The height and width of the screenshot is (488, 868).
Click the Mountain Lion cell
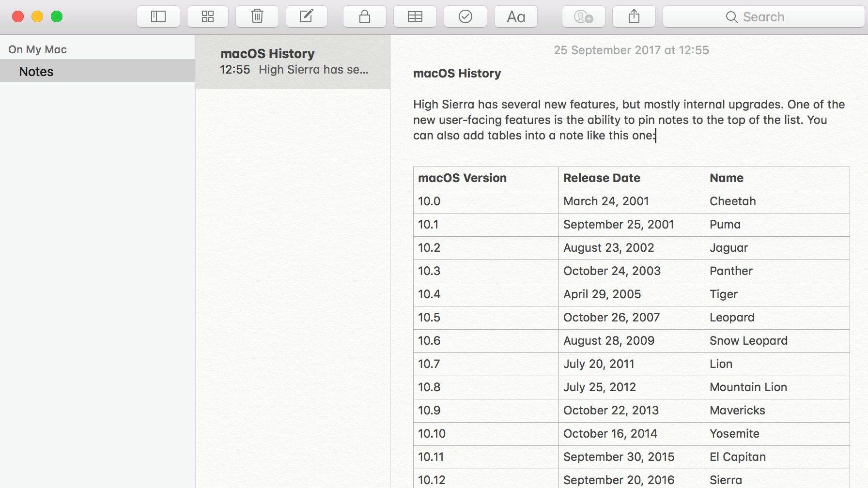(x=777, y=387)
